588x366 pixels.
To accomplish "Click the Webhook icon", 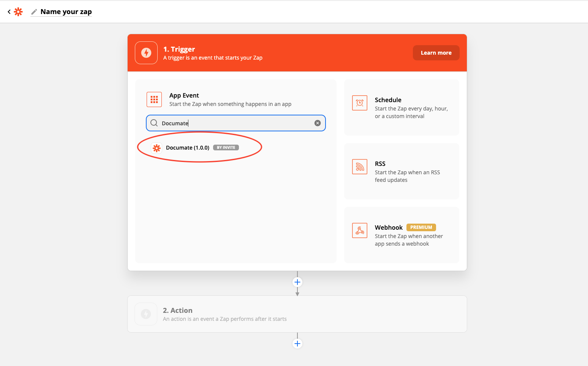I will tap(360, 230).
